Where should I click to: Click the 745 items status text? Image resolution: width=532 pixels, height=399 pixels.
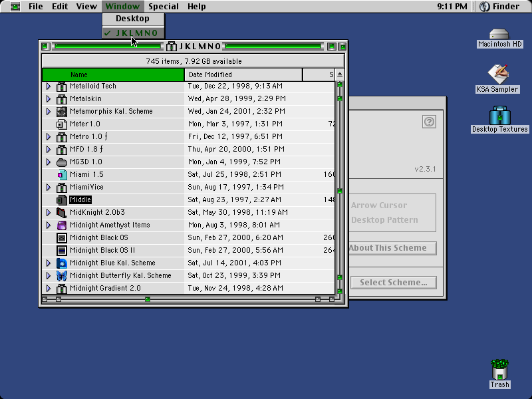pyautogui.click(x=194, y=61)
